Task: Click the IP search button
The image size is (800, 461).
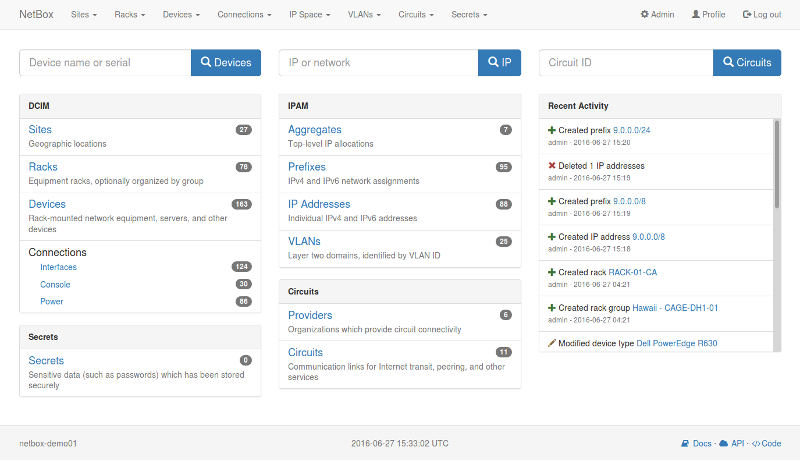Action: pos(499,62)
